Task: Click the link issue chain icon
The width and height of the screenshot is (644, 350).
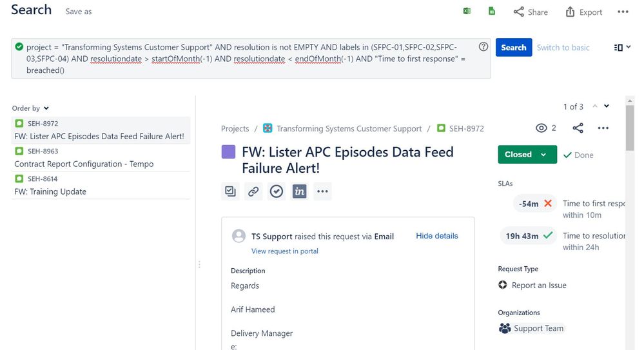Action: (x=253, y=191)
